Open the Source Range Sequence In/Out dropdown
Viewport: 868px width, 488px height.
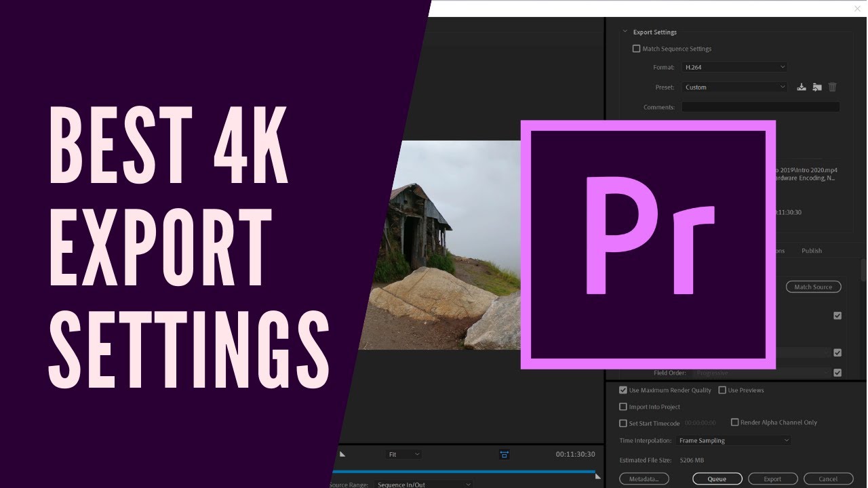click(424, 484)
